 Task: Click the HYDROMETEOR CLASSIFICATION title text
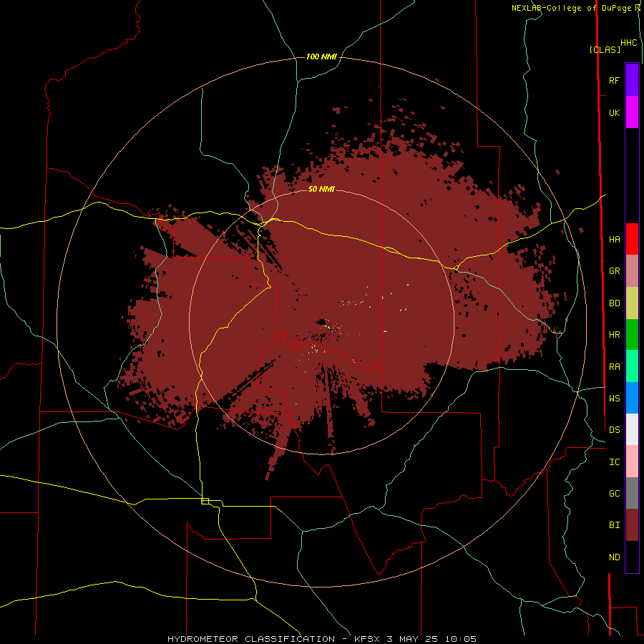click(x=251, y=639)
